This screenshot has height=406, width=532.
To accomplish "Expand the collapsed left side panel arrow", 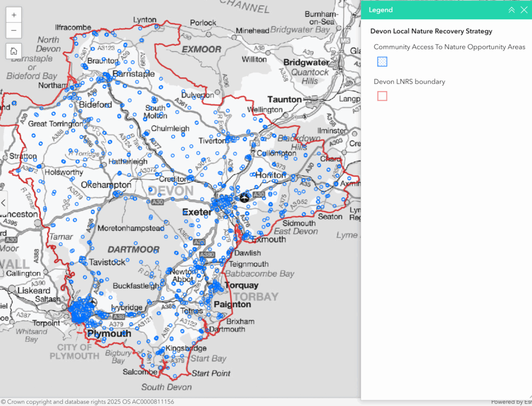I will (4, 203).
